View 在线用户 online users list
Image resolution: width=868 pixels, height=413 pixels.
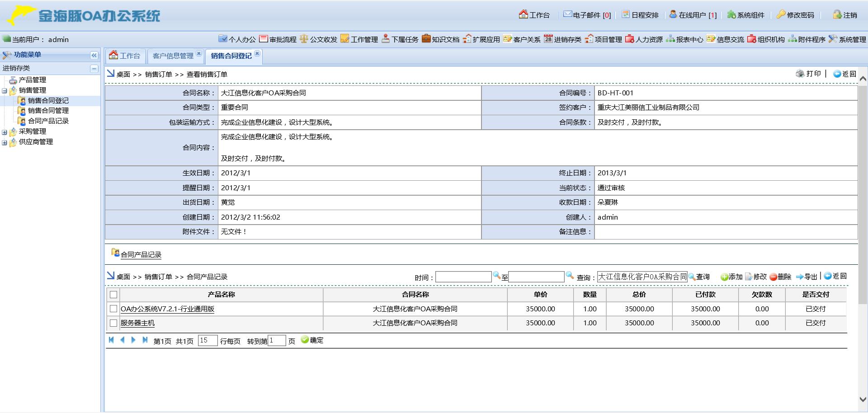(x=693, y=15)
